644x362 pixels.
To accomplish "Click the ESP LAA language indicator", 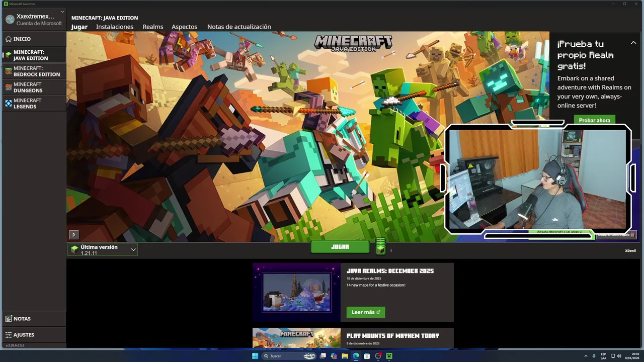I will [603, 356].
